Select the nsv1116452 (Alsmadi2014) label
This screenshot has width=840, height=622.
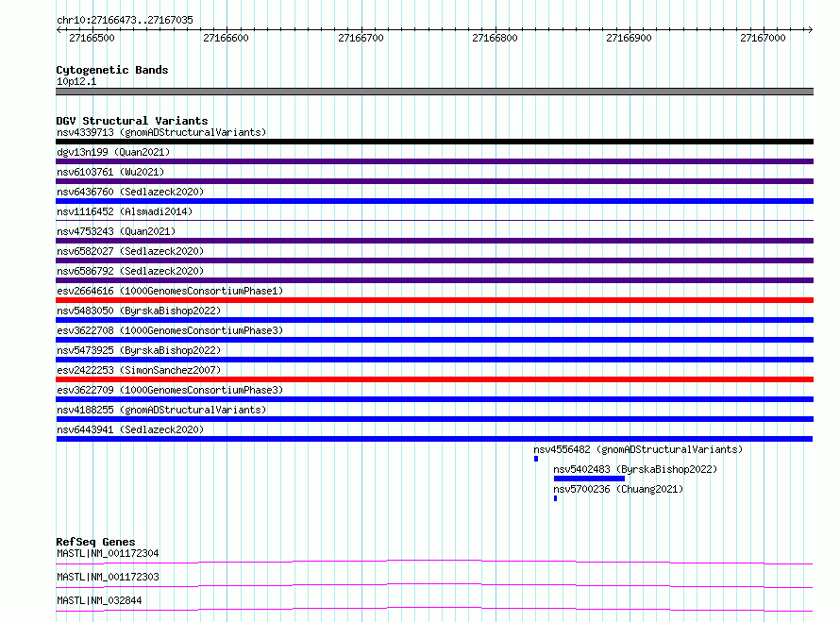(125, 211)
